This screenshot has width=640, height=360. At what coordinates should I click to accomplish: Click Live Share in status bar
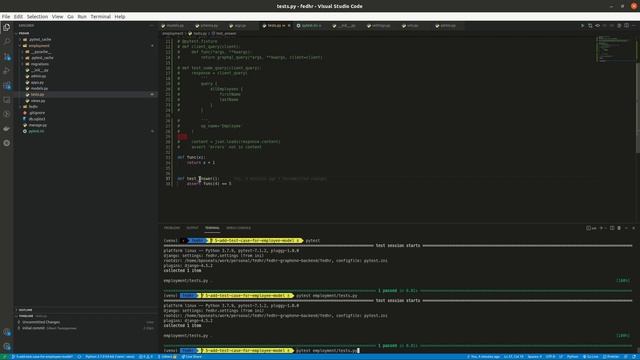[x=192, y=357]
